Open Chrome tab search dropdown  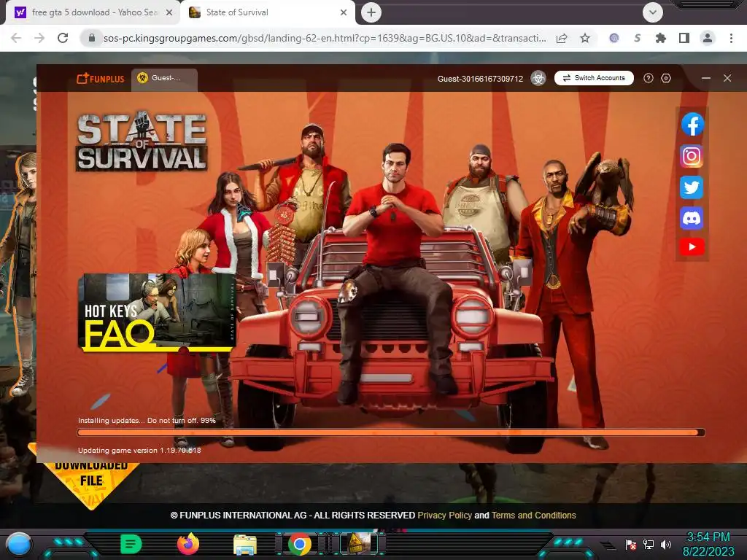[x=653, y=12]
